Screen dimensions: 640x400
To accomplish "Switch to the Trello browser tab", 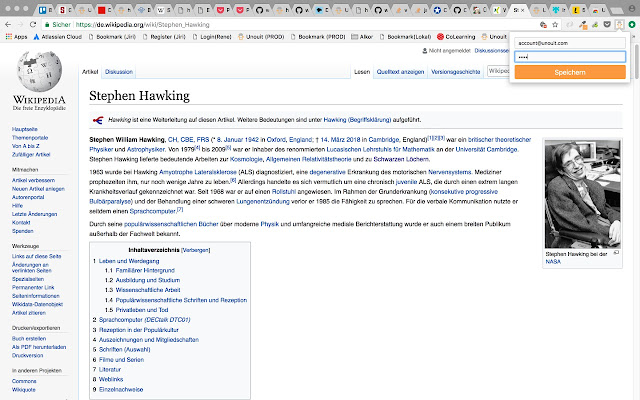I will [45, 9].
